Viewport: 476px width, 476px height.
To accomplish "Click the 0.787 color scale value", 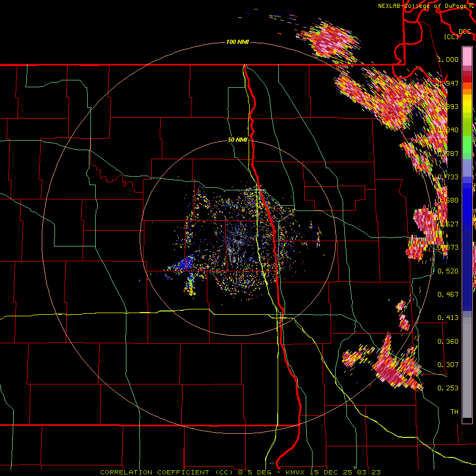I will point(448,153).
